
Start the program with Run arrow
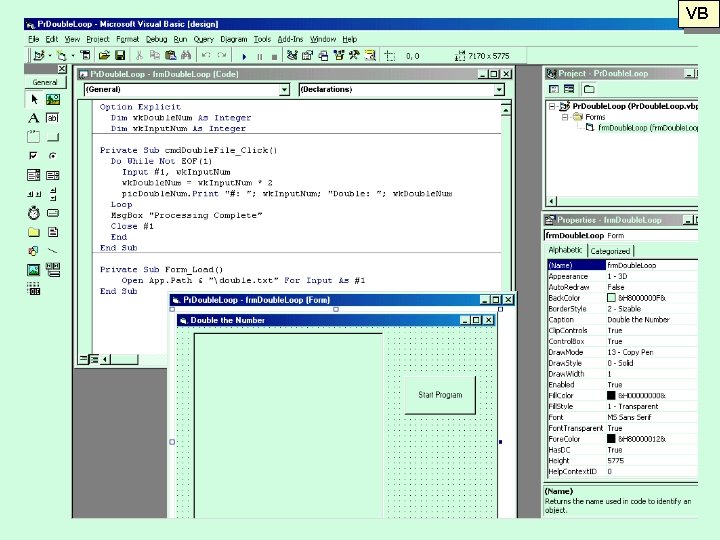point(244,56)
